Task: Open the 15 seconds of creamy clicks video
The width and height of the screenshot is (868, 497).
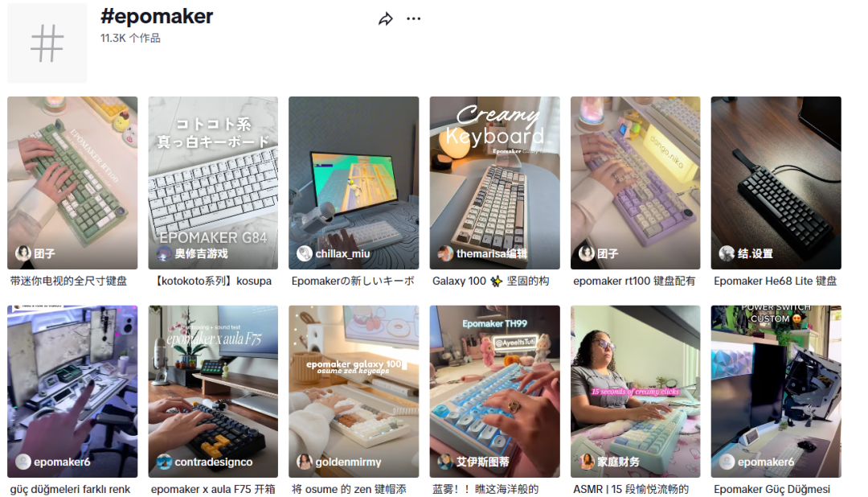Action: click(636, 391)
